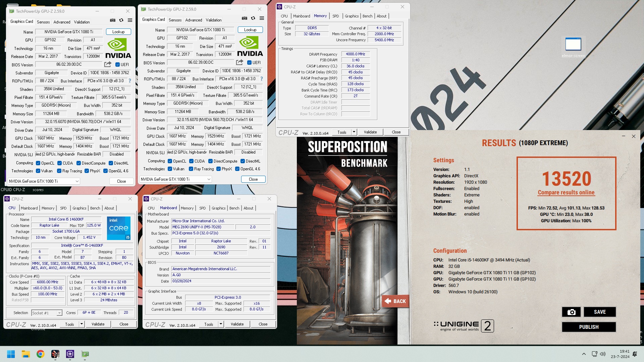
Task: Click BIOS export share icon in left GPU-Z
Action: [108, 64]
